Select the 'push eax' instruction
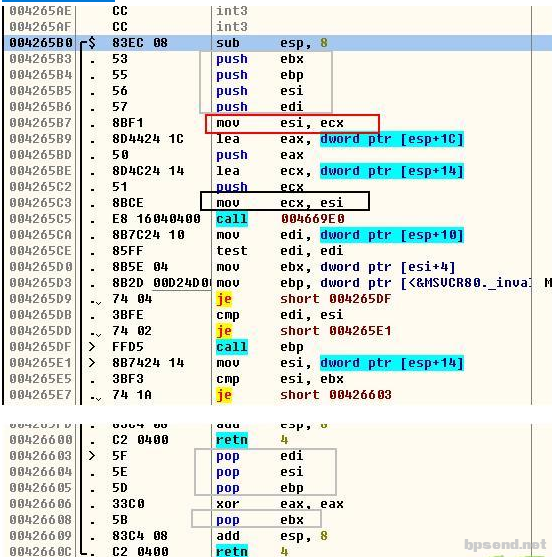This screenshot has width=552, height=557. click(260, 155)
